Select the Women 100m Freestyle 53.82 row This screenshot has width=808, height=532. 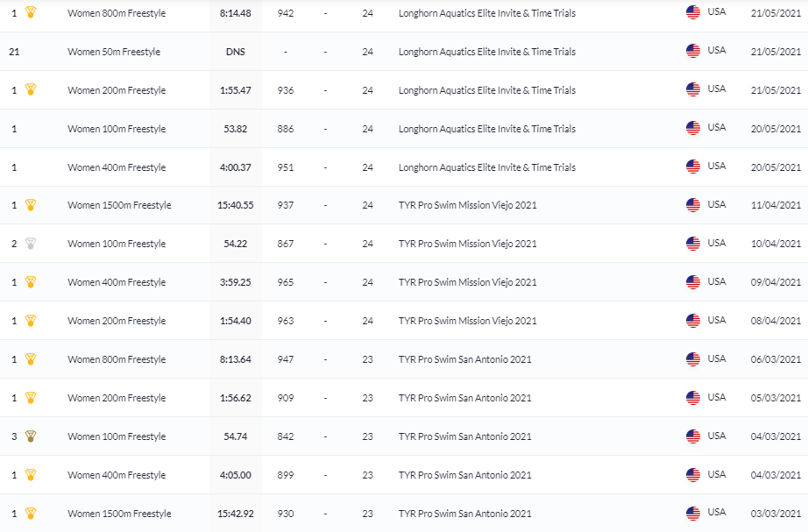tap(117, 129)
